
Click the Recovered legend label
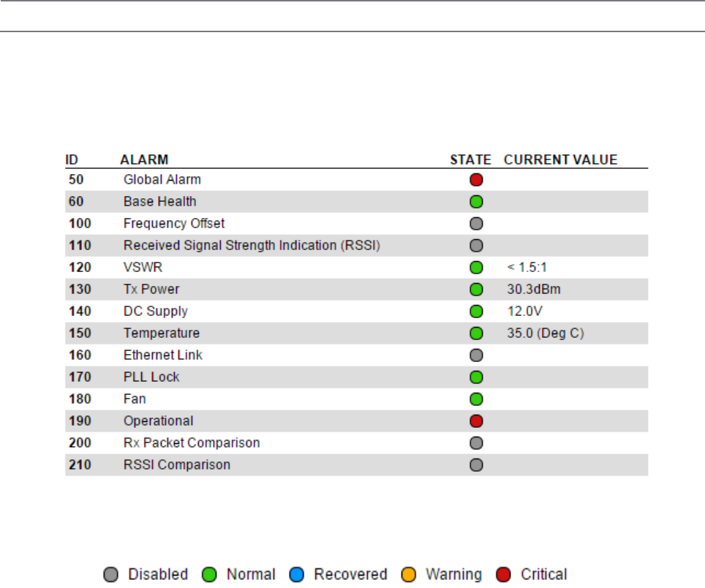[x=351, y=575]
